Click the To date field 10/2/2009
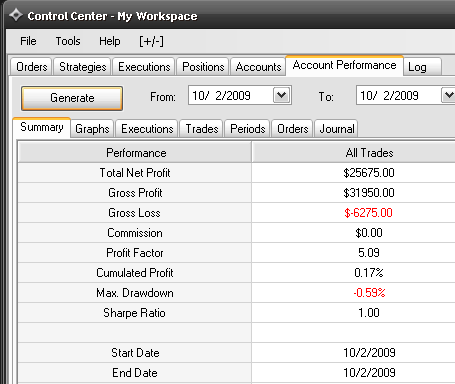455x384 pixels. pos(406,95)
